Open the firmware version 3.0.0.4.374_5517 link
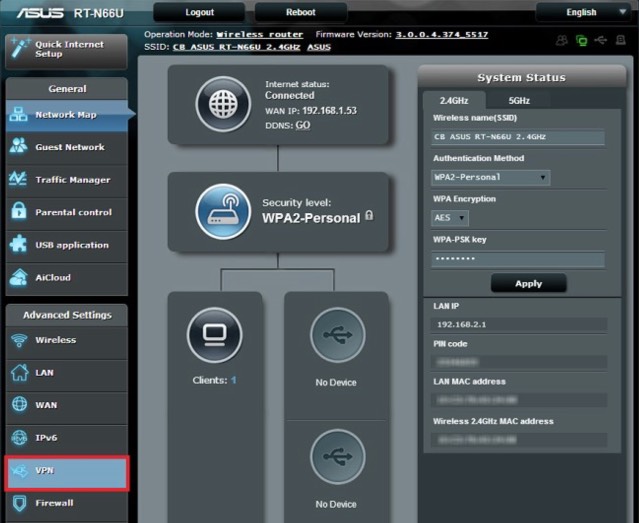The image size is (639, 523). tap(442, 35)
